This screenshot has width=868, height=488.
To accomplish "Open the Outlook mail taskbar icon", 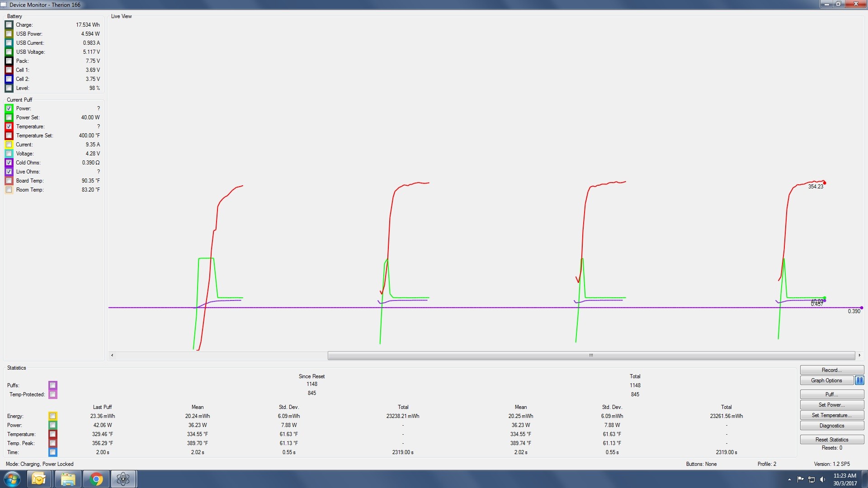I will 39,479.
